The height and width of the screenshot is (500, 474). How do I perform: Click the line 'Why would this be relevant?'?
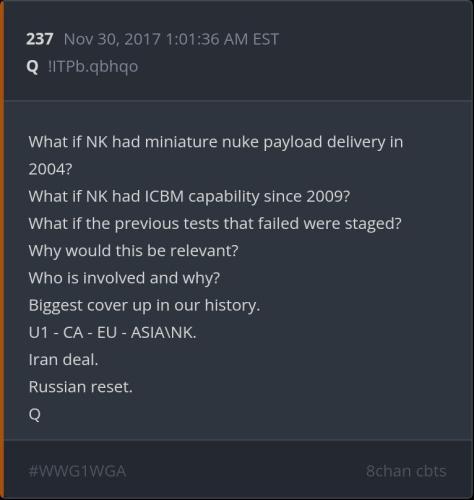(133, 250)
